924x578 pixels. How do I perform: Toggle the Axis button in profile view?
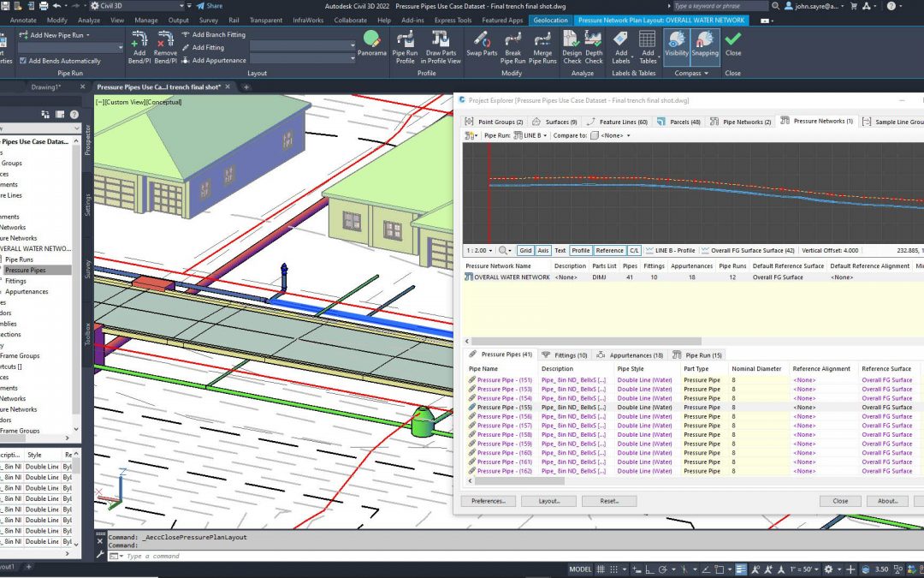543,251
